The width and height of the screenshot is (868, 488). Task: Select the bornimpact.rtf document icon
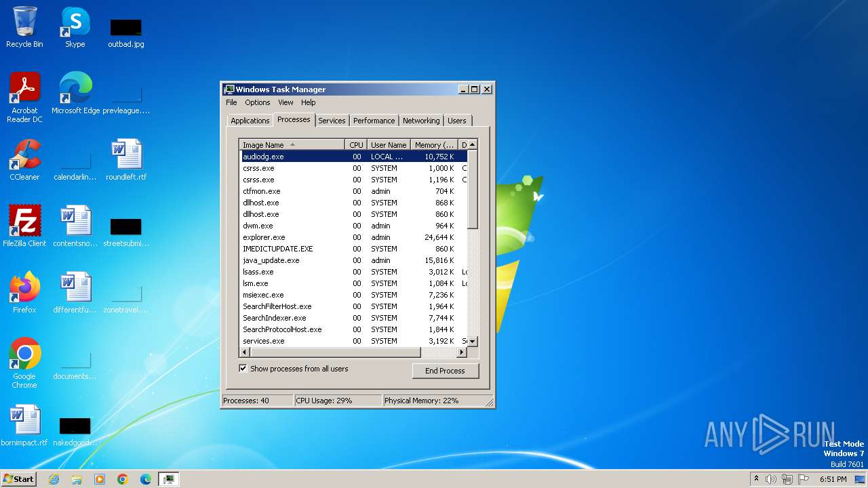[x=24, y=426]
